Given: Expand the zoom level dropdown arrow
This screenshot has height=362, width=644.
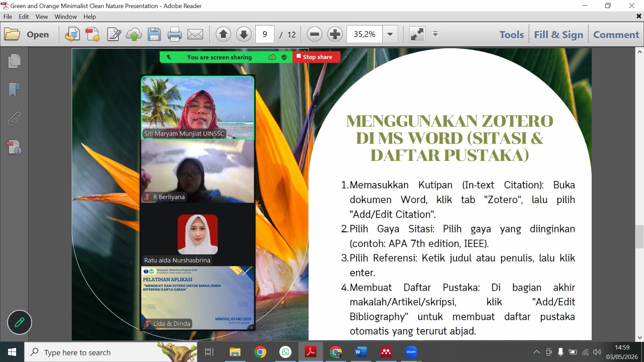Looking at the screenshot, I should coord(390,34).
